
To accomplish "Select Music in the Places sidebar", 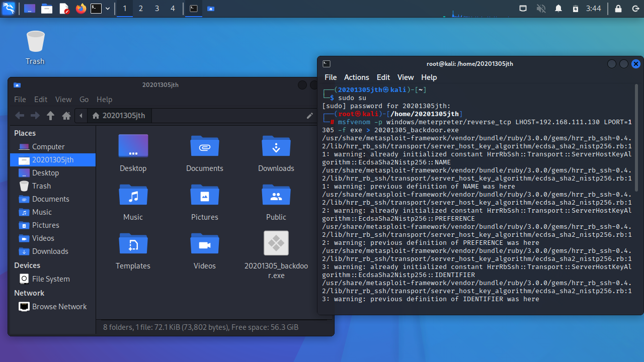I will 53,212.
